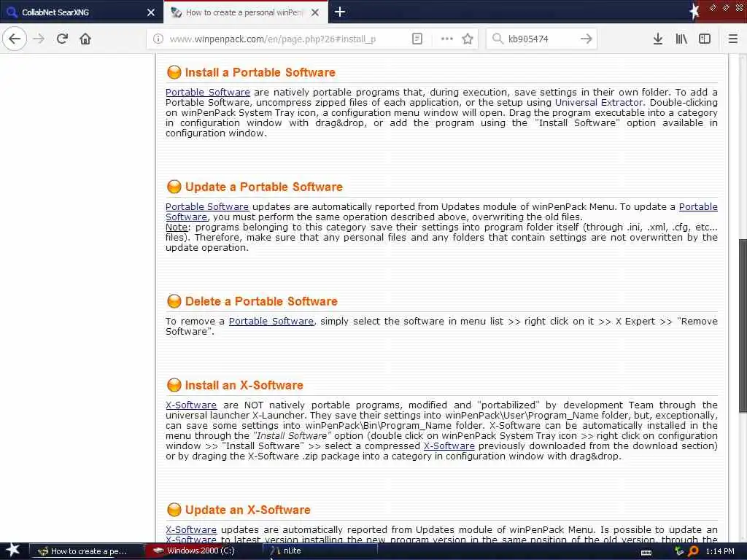The height and width of the screenshot is (560, 747).
Task: Click orange bullet beside Delete a Portable Software
Action: point(174,301)
